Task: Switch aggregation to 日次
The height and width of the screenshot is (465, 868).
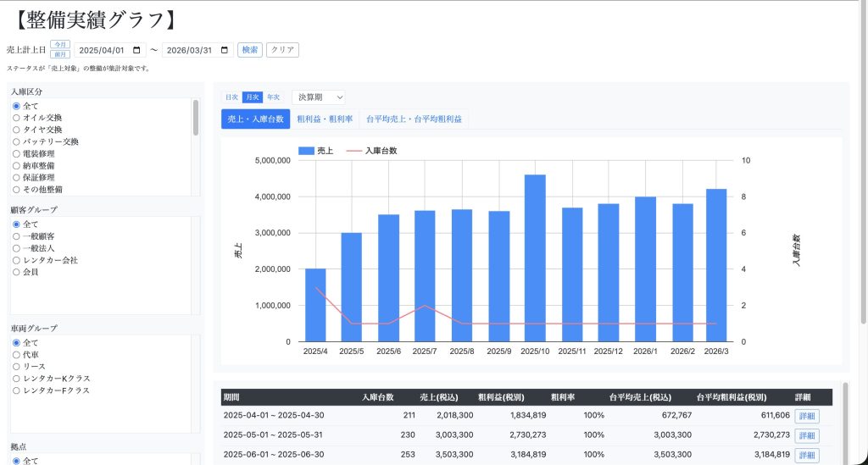Action: coord(231,97)
